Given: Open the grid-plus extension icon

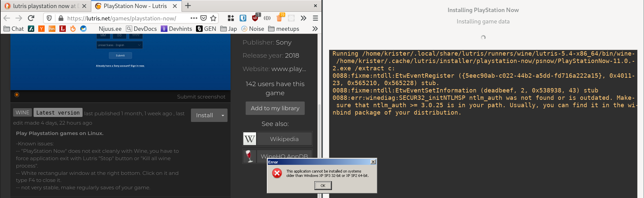Looking at the screenshot, I should point(231,18).
